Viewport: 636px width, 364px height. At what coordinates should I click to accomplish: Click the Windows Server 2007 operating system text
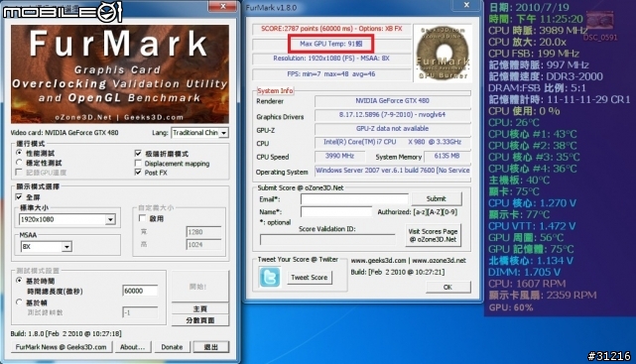click(392, 171)
